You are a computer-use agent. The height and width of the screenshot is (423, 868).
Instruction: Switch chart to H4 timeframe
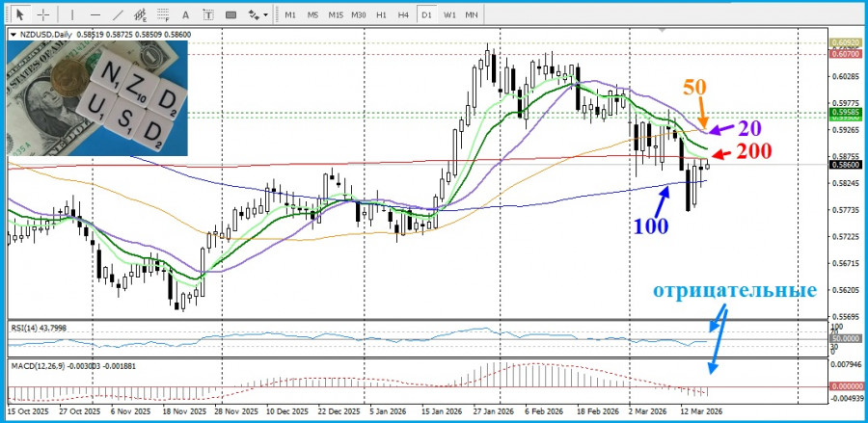pos(403,14)
